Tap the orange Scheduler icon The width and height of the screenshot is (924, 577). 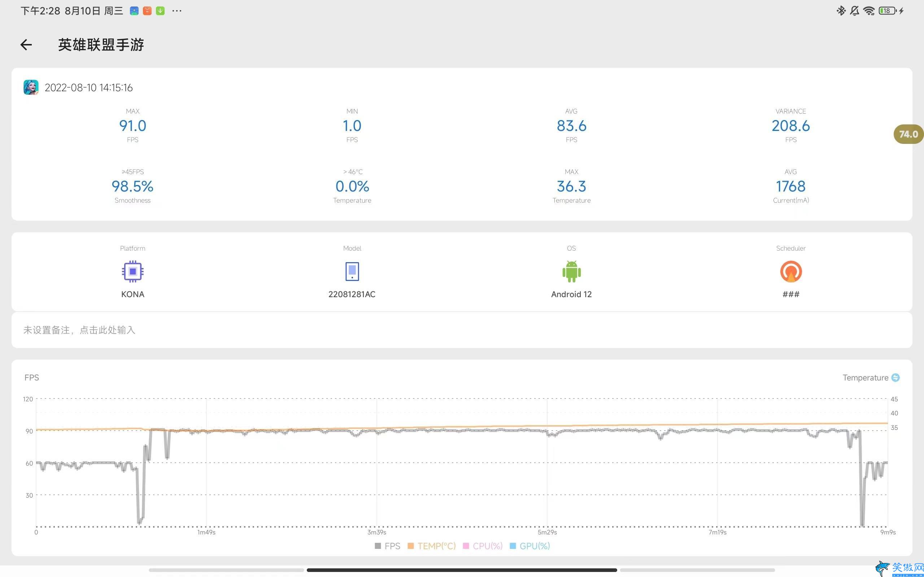coord(791,271)
